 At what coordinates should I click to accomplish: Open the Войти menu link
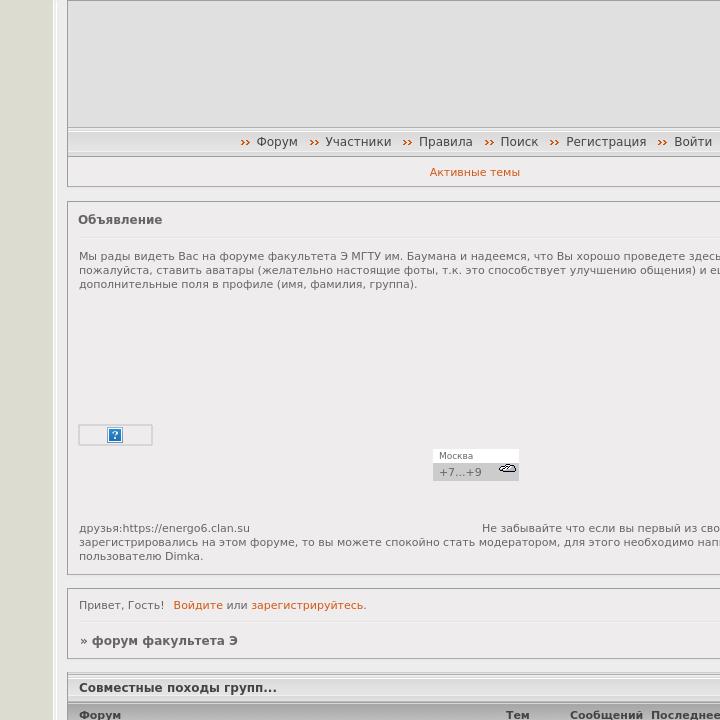pyautogui.click(x=692, y=142)
